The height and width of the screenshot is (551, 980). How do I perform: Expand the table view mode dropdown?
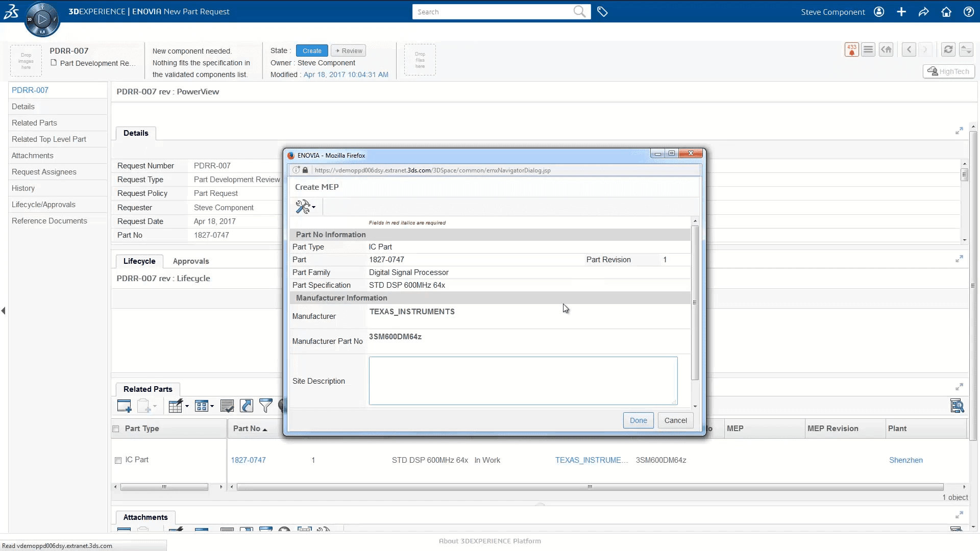click(204, 406)
